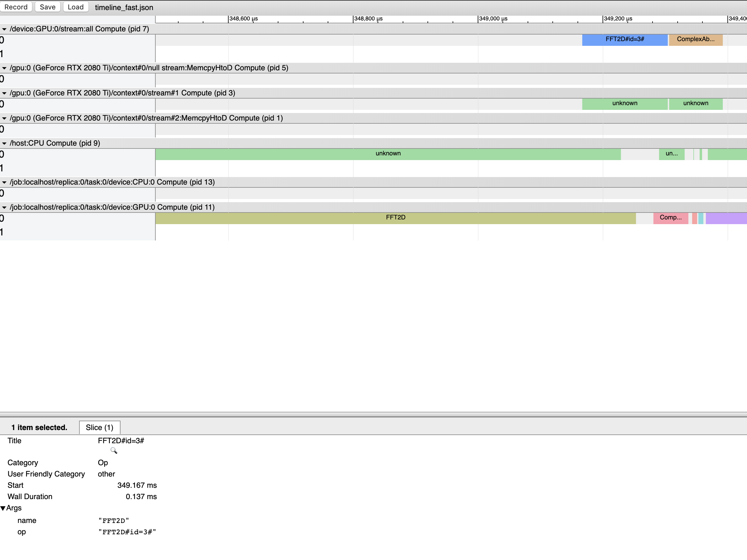This screenshot has height=560, width=747.
Task: Select the first unknown slice in stream#1
Action: pos(624,103)
